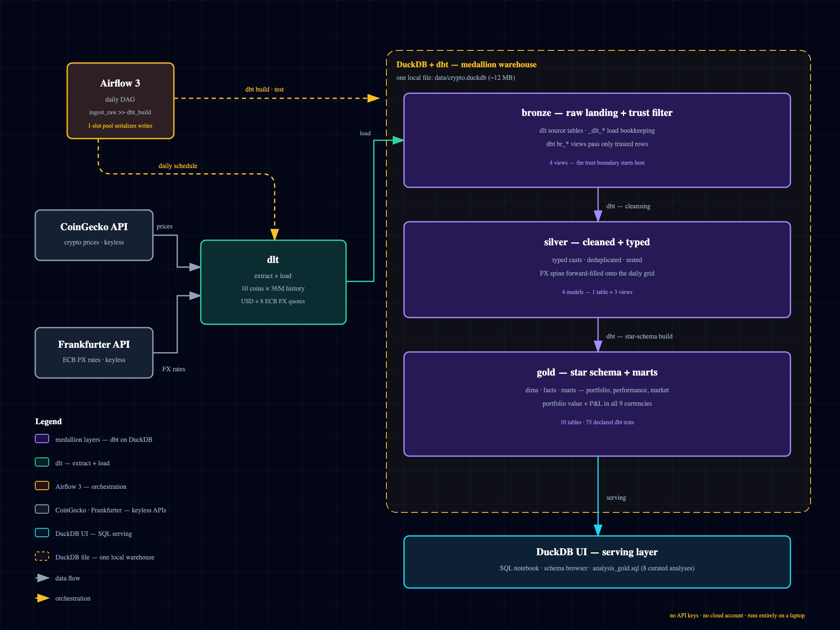840x630 pixels.
Task: Click the purple medallion layers legend swatch
Action: [42, 439]
